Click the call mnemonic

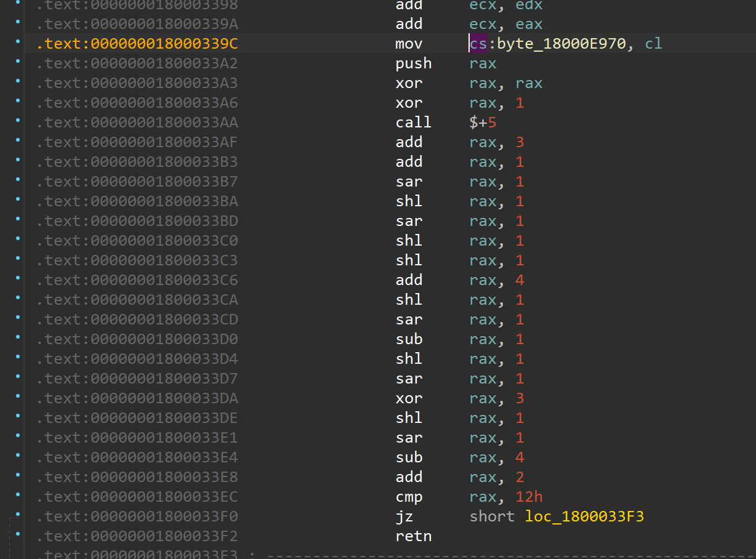414,123
